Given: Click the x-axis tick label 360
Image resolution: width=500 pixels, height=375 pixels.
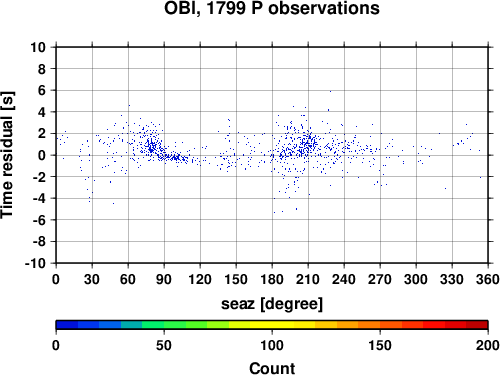Looking at the screenshot, I should pyautogui.click(x=488, y=279).
